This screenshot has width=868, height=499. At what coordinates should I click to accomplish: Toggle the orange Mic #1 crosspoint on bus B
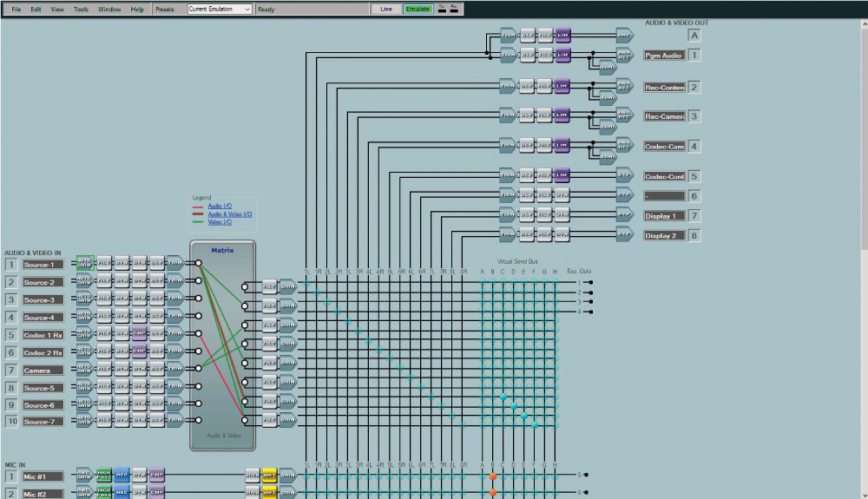[492, 476]
